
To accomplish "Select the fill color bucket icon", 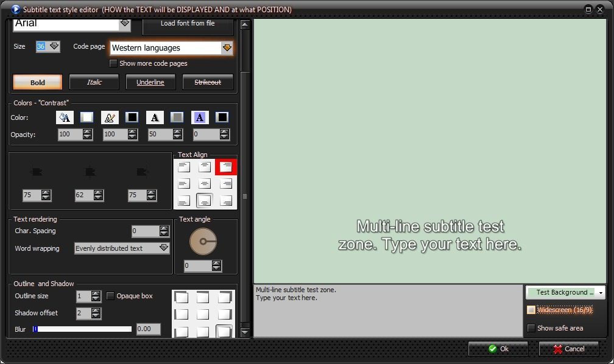I will click(65, 117).
